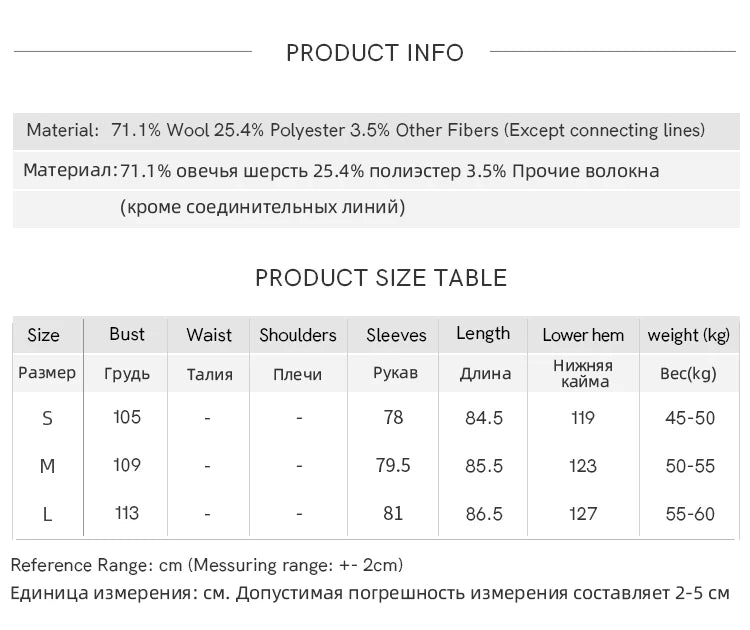The image size is (750, 630).
Task: Click the PRODUCT SIZE TABLE heading
Action: click(x=381, y=278)
